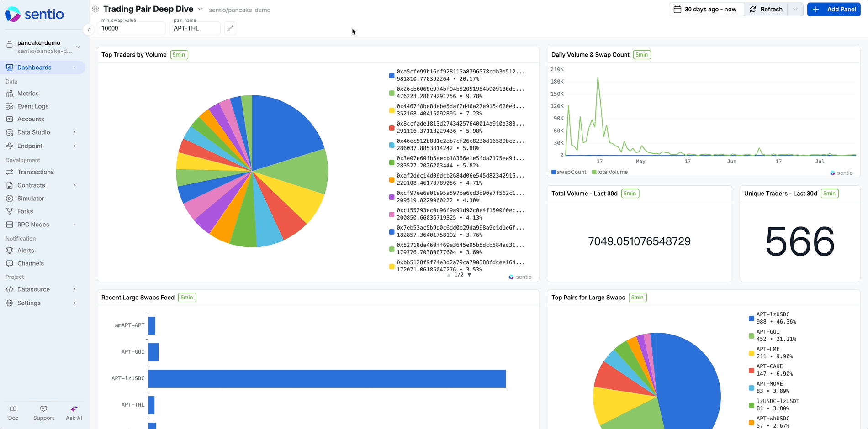Click the Contracts sidebar icon
The width and height of the screenshot is (868, 429).
coord(9,185)
